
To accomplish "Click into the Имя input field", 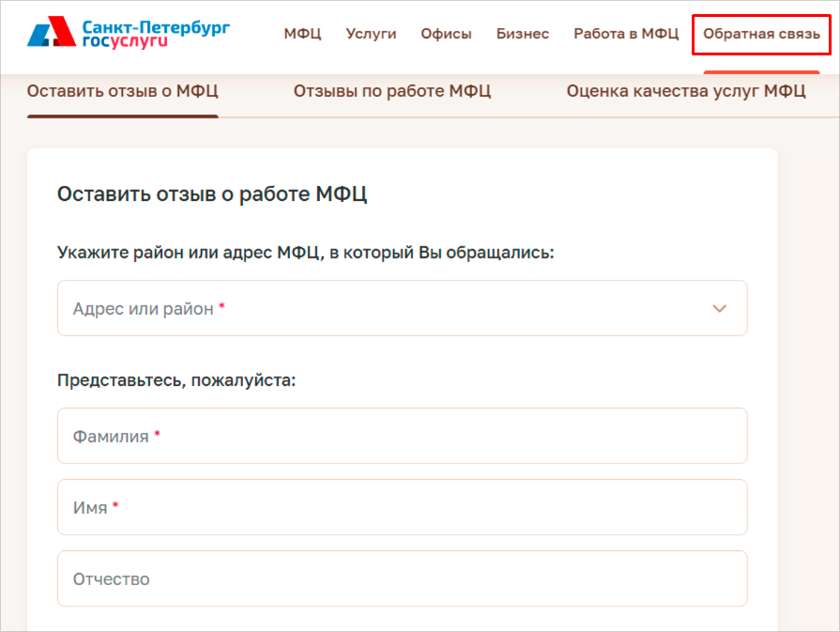I will point(402,507).
